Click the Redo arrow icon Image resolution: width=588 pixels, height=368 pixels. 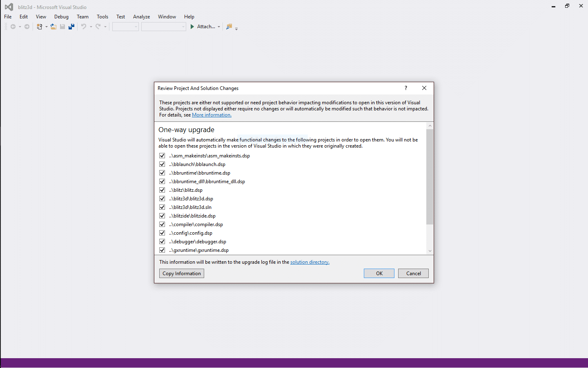(x=98, y=27)
